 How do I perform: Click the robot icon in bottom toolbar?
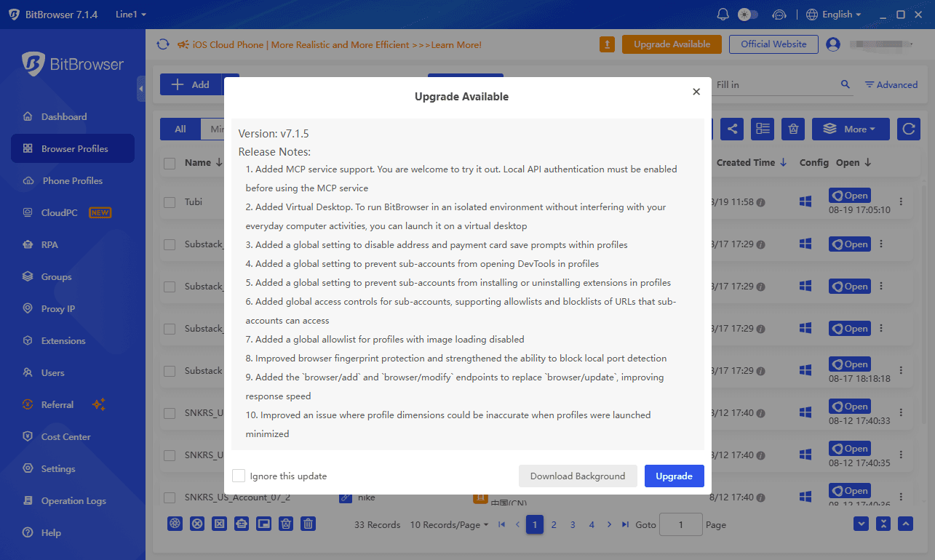pos(242,524)
